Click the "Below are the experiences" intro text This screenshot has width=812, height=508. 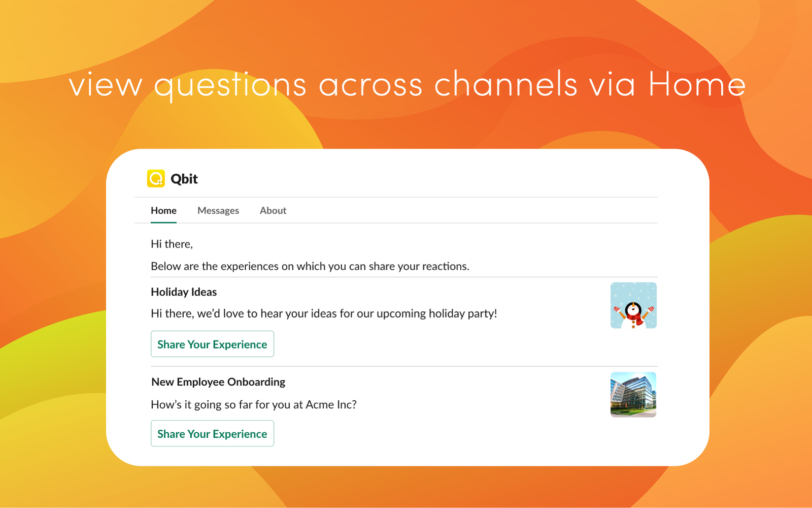pos(310,266)
